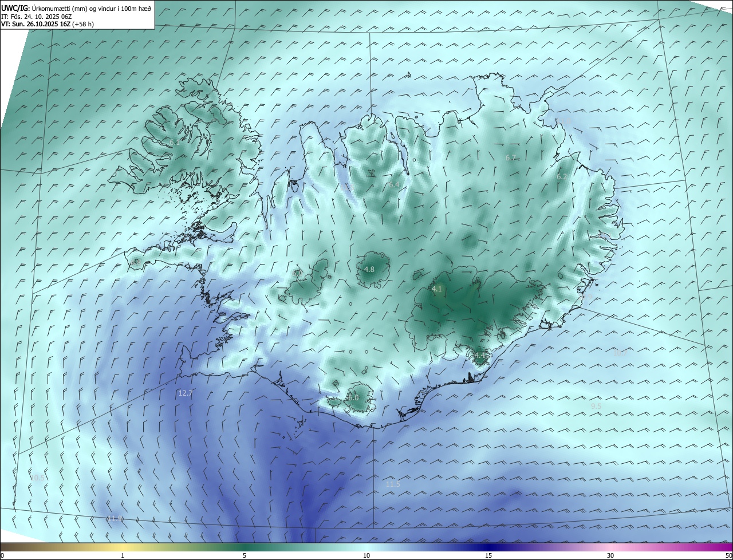
Task: Click the 6.4 value label on the map
Action: tap(394, 185)
